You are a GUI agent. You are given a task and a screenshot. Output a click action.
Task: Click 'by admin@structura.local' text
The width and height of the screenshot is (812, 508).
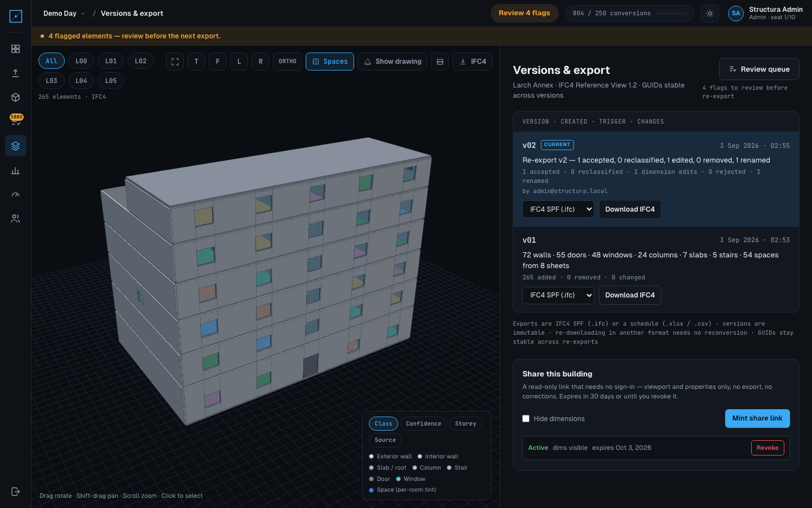coord(564,191)
